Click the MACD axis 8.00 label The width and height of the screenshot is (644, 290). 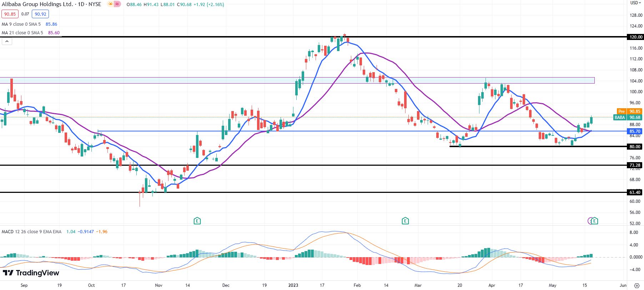pyautogui.click(x=634, y=232)
